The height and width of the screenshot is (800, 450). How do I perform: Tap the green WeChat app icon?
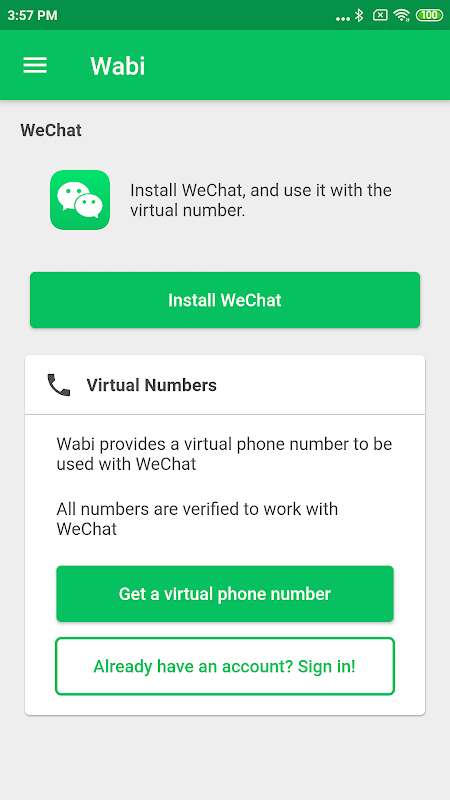(80, 200)
